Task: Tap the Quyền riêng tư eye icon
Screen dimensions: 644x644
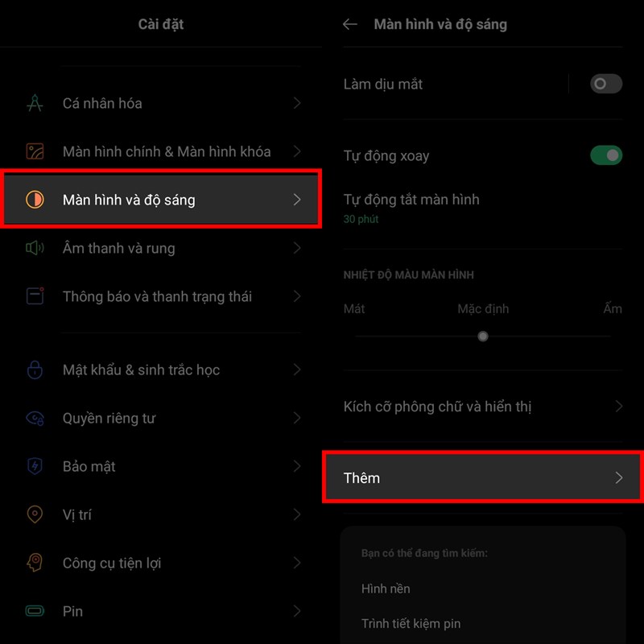Action: pos(35,418)
